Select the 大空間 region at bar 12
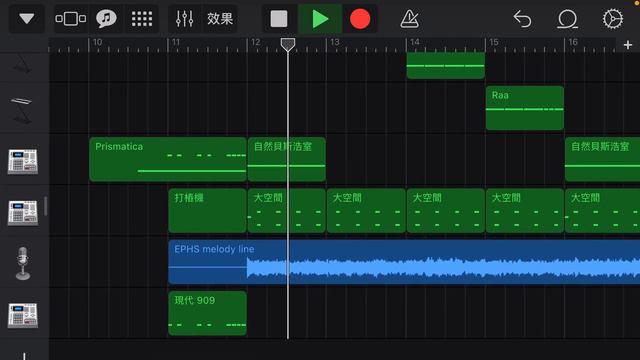This screenshot has width=640, height=360. tap(287, 211)
